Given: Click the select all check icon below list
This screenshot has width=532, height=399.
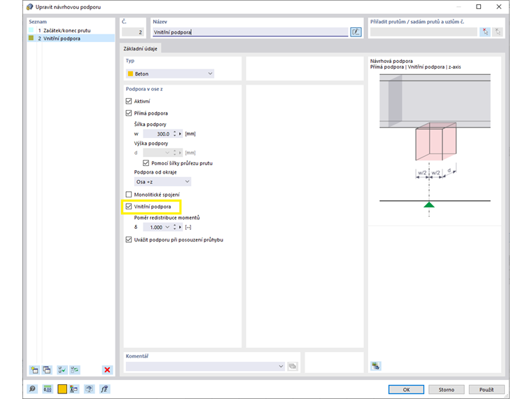Looking at the screenshot, I should point(62,370).
